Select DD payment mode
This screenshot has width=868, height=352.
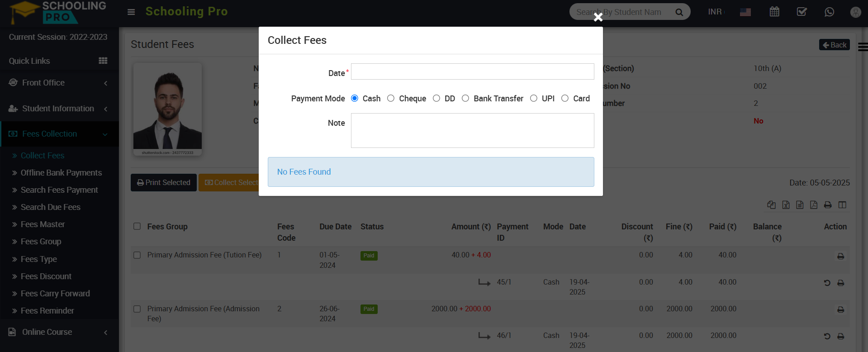(436, 98)
